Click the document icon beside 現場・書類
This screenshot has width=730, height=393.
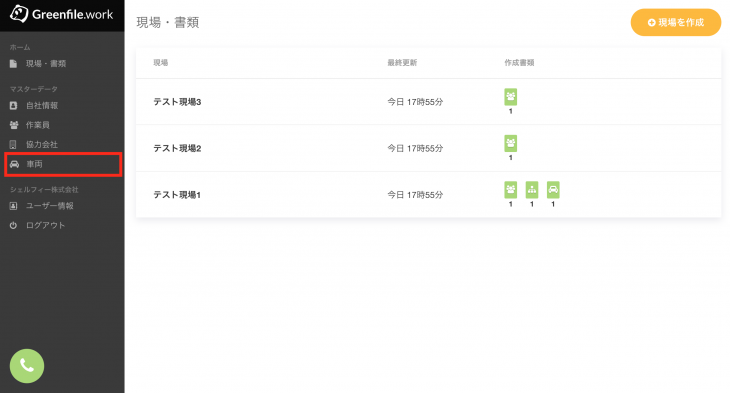pyautogui.click(x=14, y=64)
